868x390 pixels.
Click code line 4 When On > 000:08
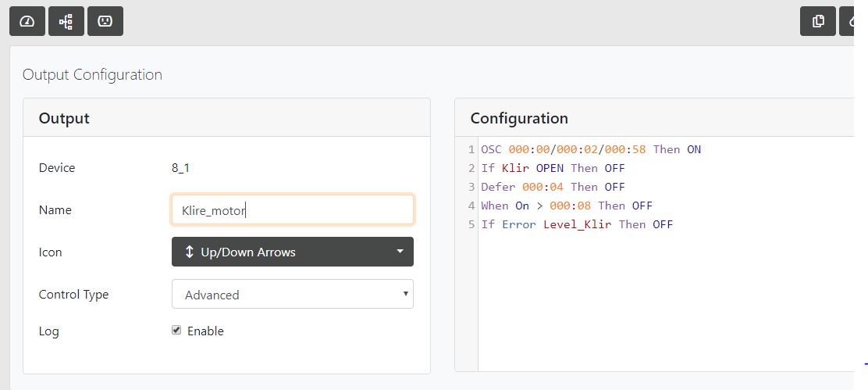tap(566, 206)
